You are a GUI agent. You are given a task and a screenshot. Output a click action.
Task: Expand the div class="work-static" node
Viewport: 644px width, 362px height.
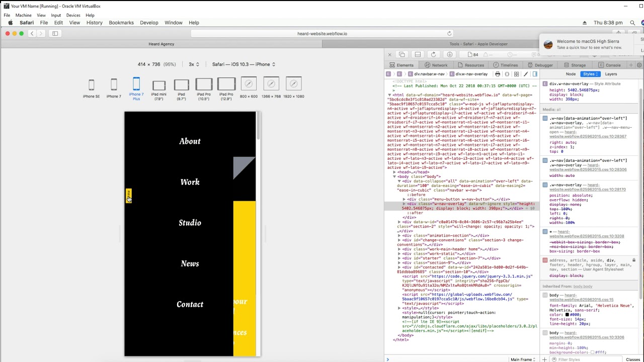(x=399, y=253)
